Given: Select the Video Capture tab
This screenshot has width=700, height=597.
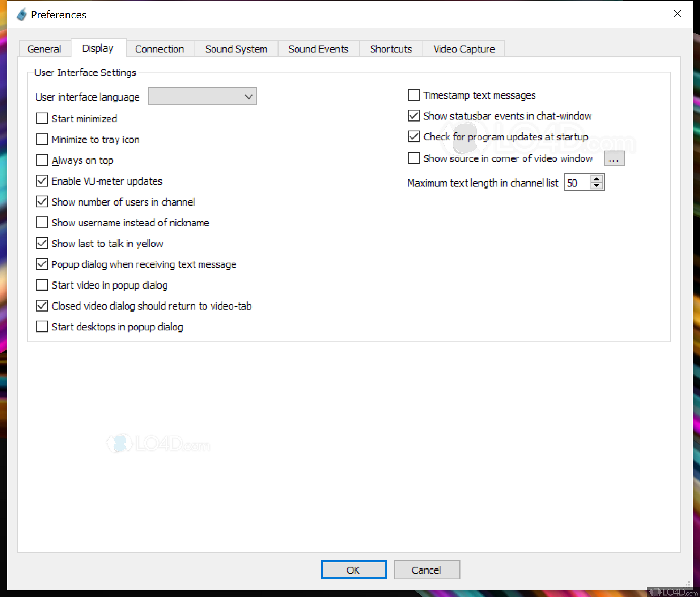Looking at the screenshot, I should click(464, 49).
